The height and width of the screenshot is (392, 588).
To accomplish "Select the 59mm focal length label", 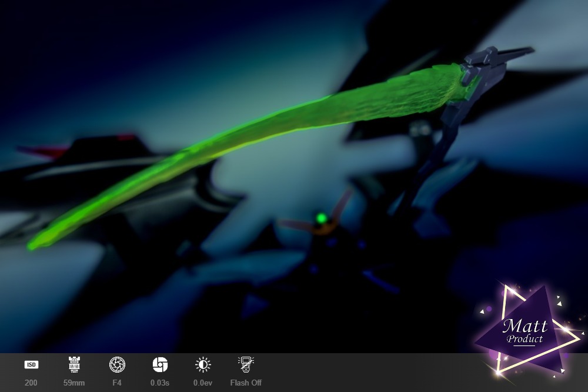I will (74, 383).
